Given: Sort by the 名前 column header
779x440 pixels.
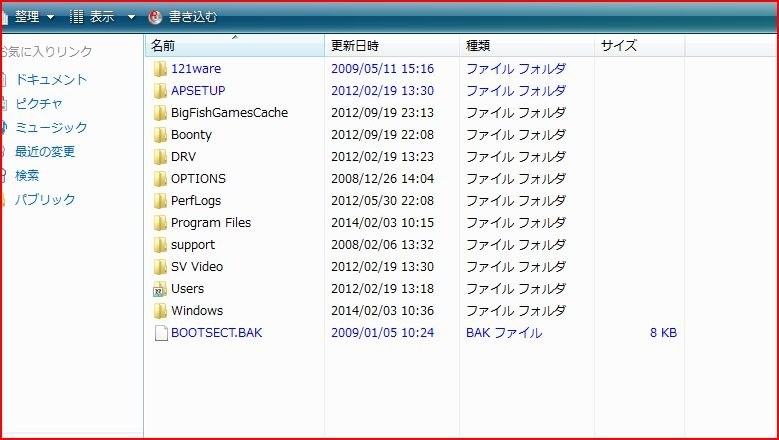Looking at the screenshot, I should click(234, 46).
